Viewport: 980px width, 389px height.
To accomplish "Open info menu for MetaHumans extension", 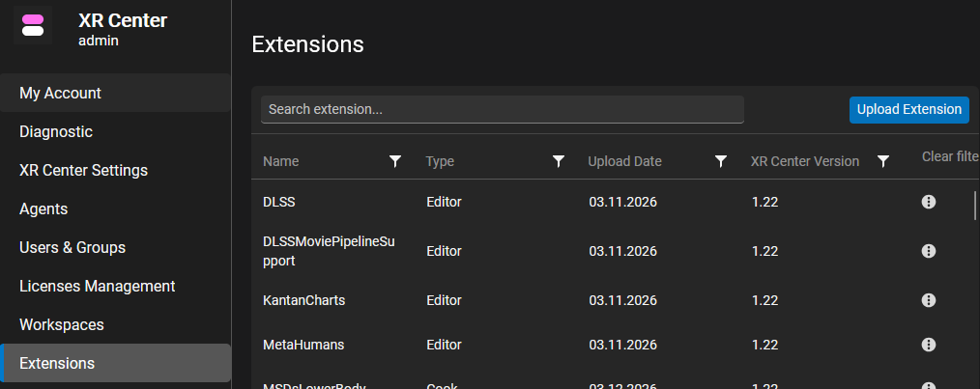I will (x=929, y=345).
